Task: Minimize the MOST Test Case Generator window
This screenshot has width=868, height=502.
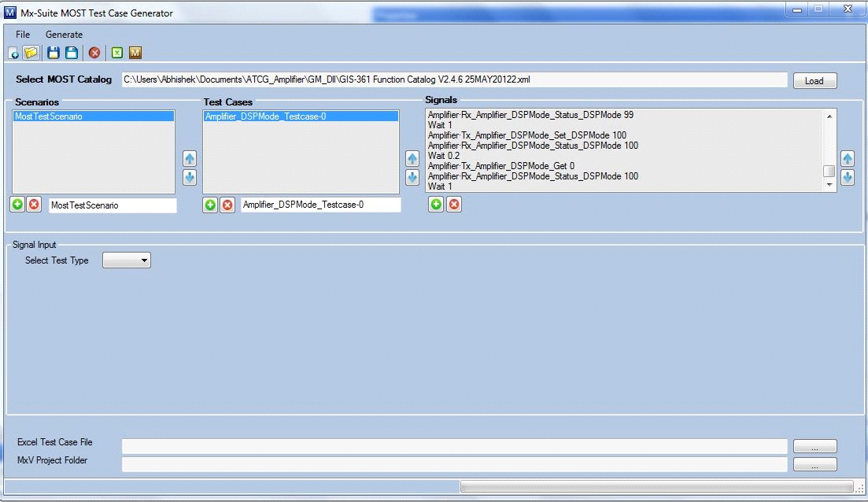Action: [797, 9]
